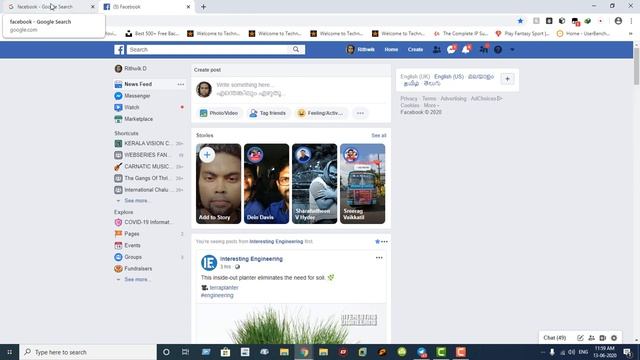Image resolution: width=640 pixels, height=360 pixels.
Task: Click the Privacy footer link
Action: (x=409, y=98)
